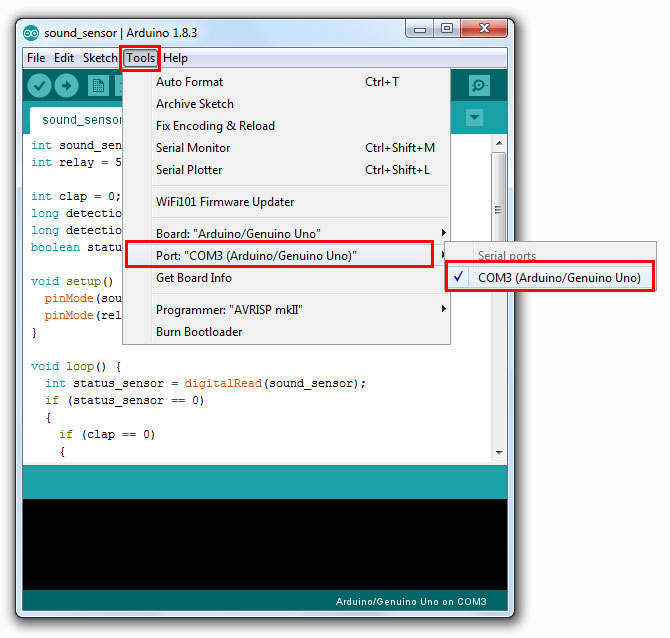Select checked COM3 (Arduino/Genuino Uno) serial port
670x638 pixels.
coord(551,278)
